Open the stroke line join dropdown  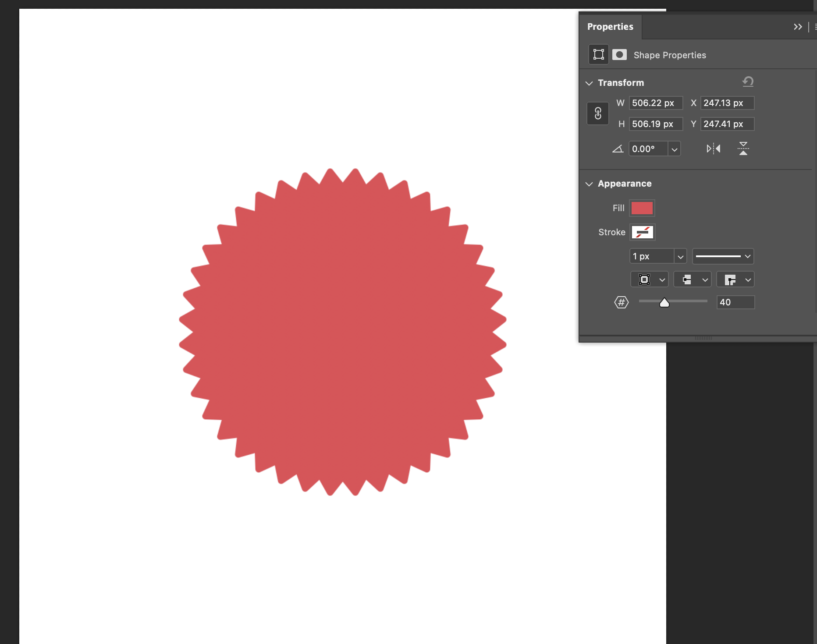click(x=735, y=280)
